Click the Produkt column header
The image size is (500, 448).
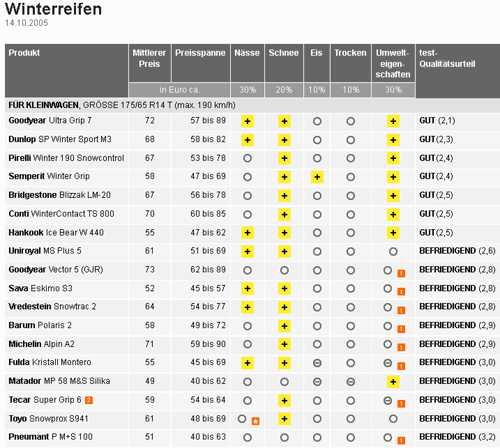(x=66, y=71)
